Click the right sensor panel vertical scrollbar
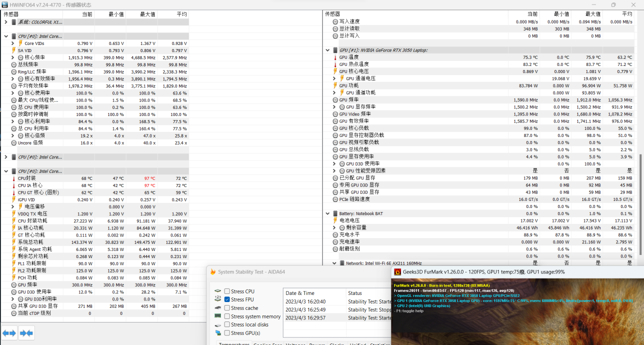Viewport: 644px width, 345px height. (640, 169)
